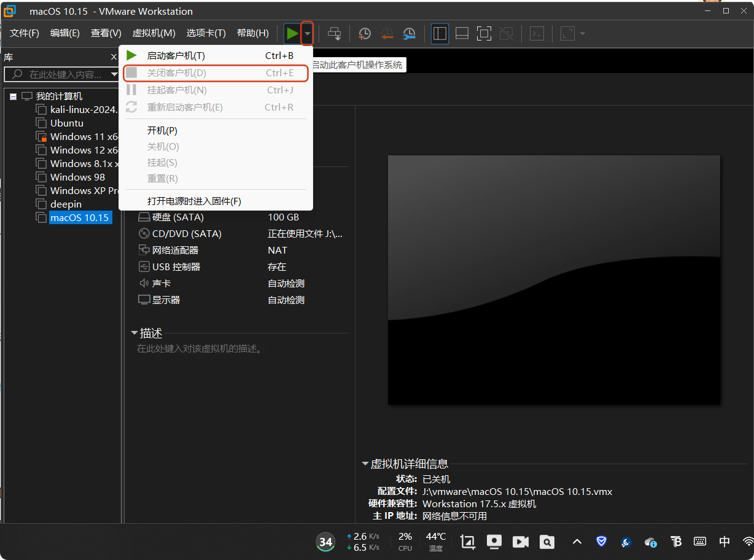
Task: Expand the 我的计算机 tree node
Action: [x=12, y=96]
